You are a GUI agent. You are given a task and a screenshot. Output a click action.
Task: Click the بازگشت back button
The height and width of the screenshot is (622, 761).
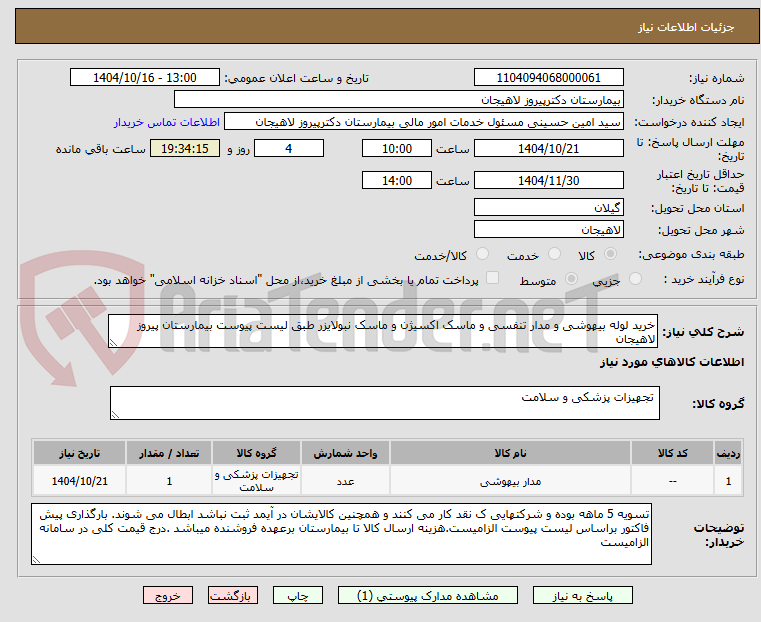pos(233,595)
